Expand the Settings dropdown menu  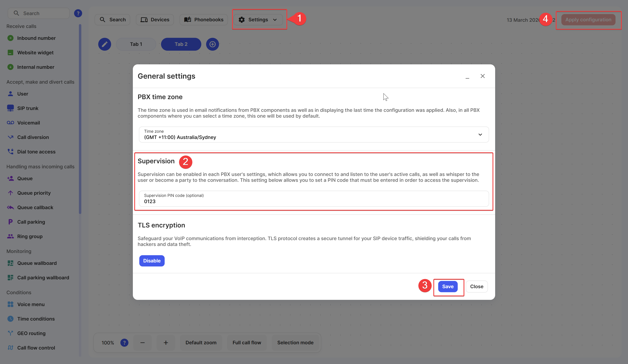[258, 20]
